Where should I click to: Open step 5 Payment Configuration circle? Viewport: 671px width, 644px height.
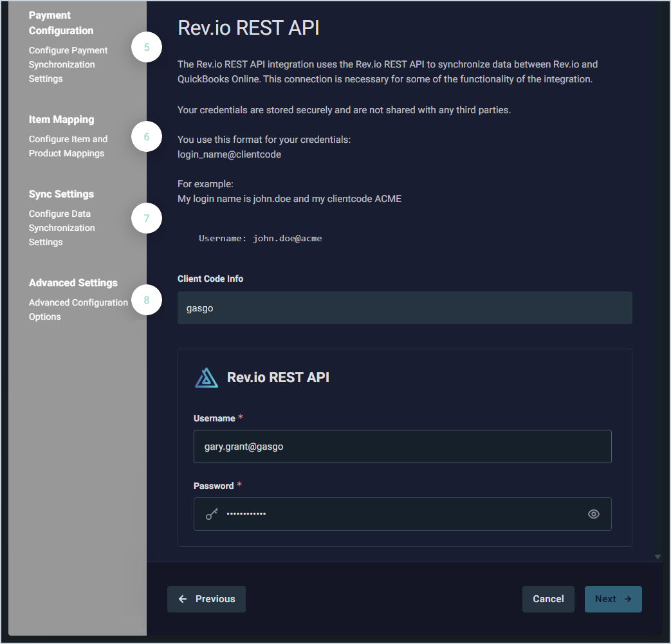[x=146, y=47]
